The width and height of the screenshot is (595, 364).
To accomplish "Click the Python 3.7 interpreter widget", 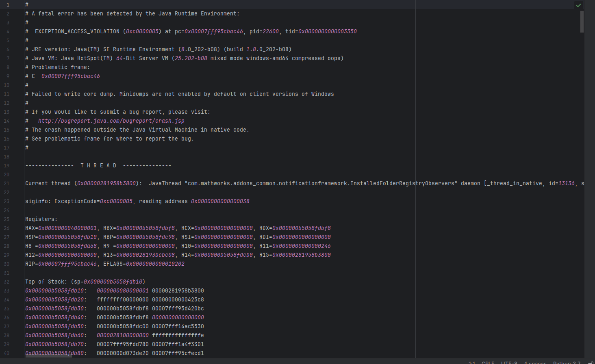I will click(567, 362).
